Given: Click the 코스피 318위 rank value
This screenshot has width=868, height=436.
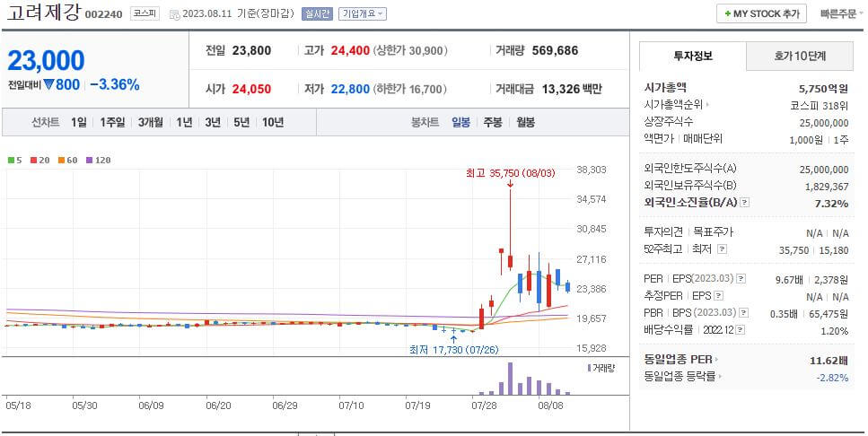Looking at the screenshot, I should point(820,105).
